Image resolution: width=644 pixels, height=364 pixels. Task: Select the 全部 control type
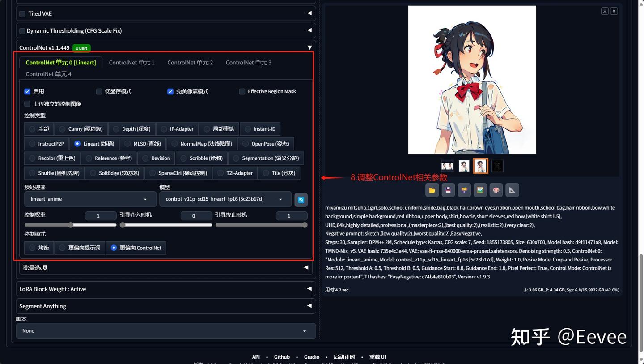[39, 129]
